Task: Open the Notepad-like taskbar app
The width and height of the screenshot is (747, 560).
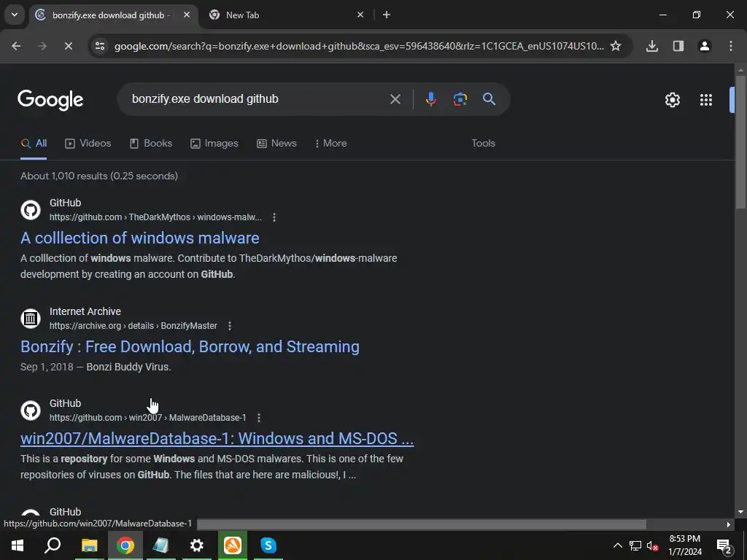Action: [x=161, y=545]
